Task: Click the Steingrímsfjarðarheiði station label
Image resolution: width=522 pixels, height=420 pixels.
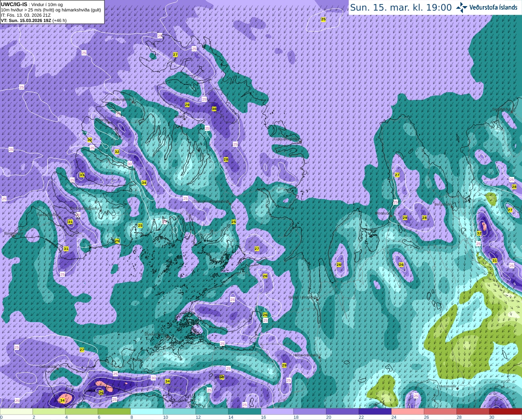Action: point(211,201)
